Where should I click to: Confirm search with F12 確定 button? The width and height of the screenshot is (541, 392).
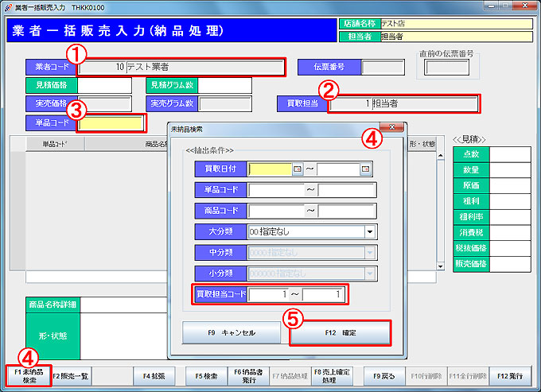(x=341, y=332)
